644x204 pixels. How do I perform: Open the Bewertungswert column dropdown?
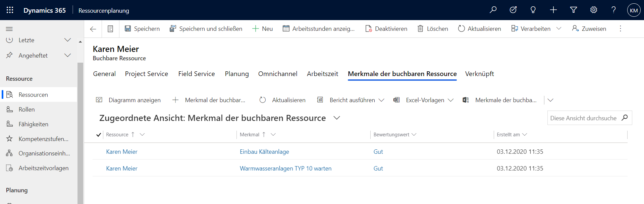tap(414, 135)
